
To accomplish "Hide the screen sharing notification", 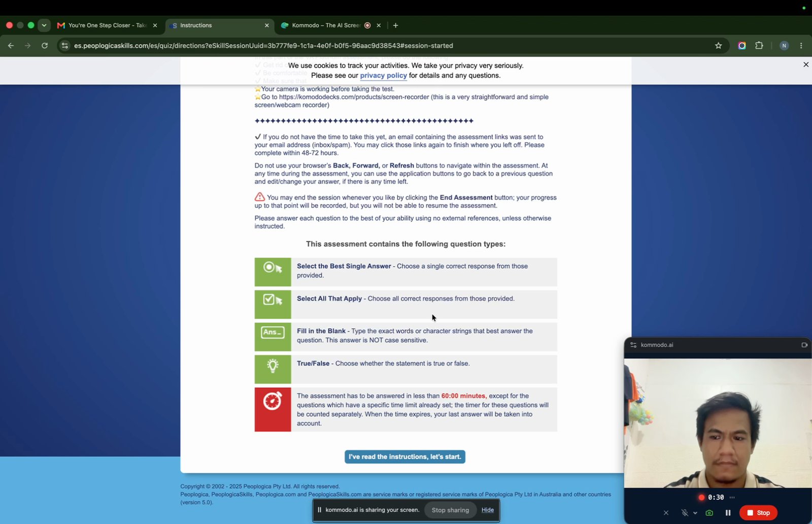I will (x=488, y=510).
